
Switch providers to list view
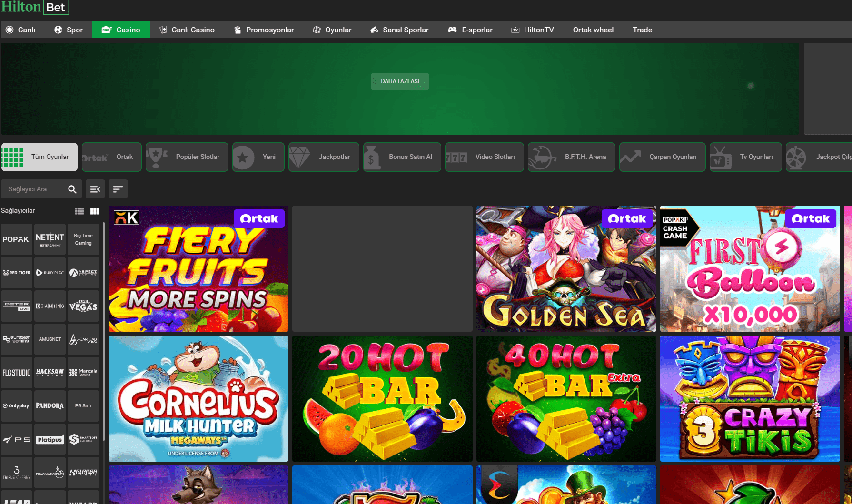[79, 211]
